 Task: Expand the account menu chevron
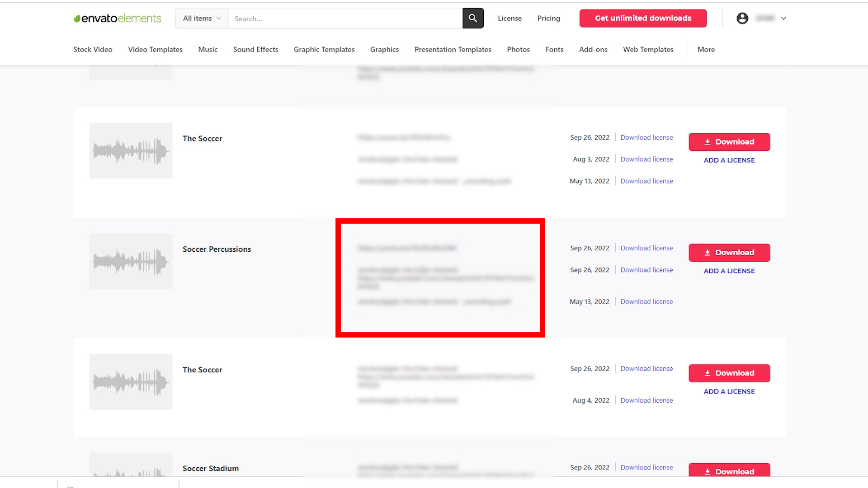click(783, 19)
